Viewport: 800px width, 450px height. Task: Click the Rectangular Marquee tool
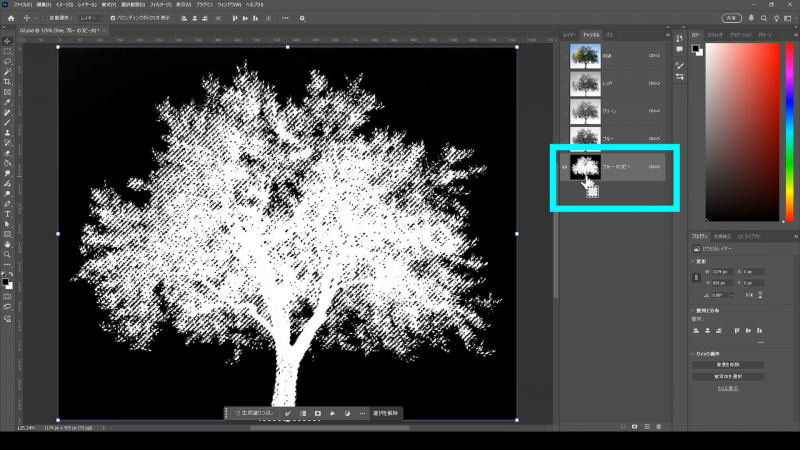[x=7, y=51]
